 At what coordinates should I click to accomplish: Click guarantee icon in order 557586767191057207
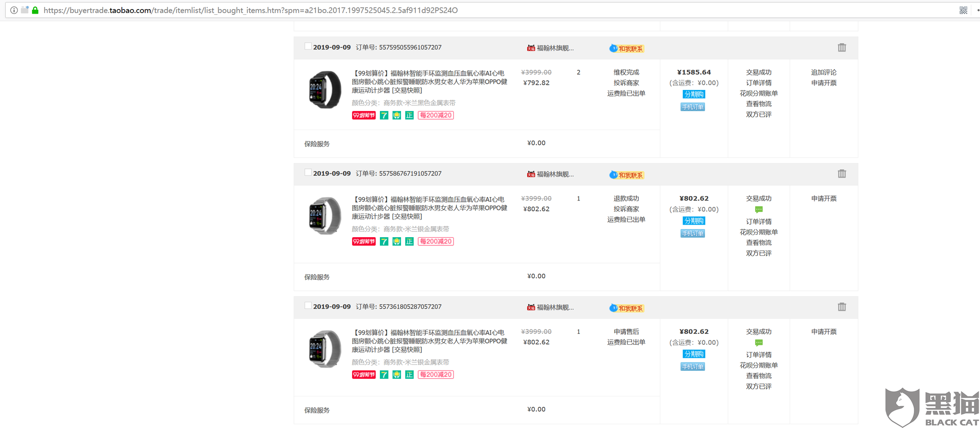click(x=397, y=241)
